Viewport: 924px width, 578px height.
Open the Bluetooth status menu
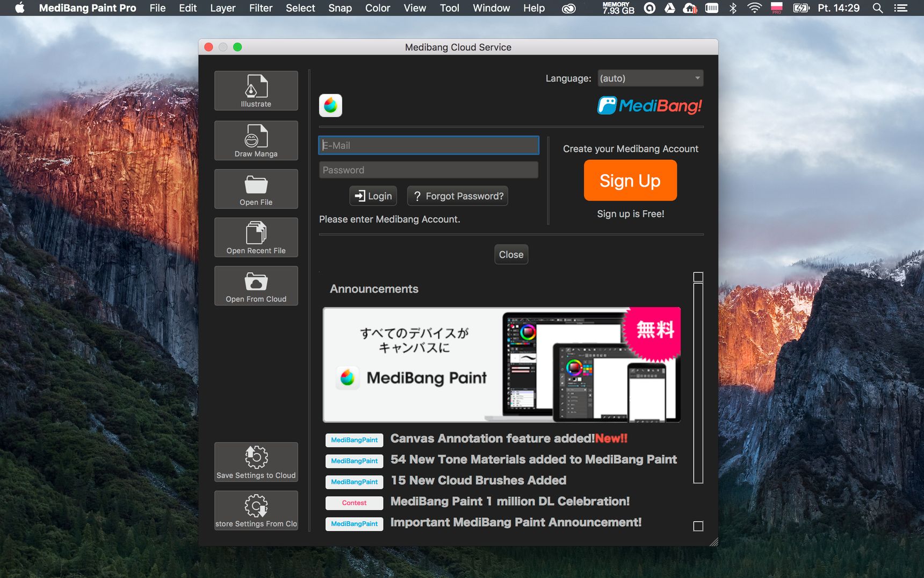[733, 8]
